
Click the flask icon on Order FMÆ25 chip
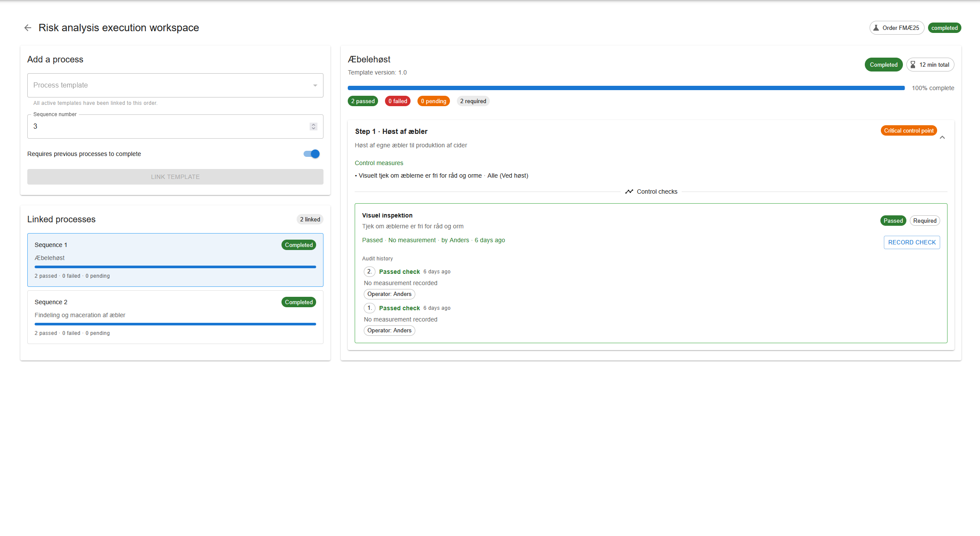pos(876,27)
